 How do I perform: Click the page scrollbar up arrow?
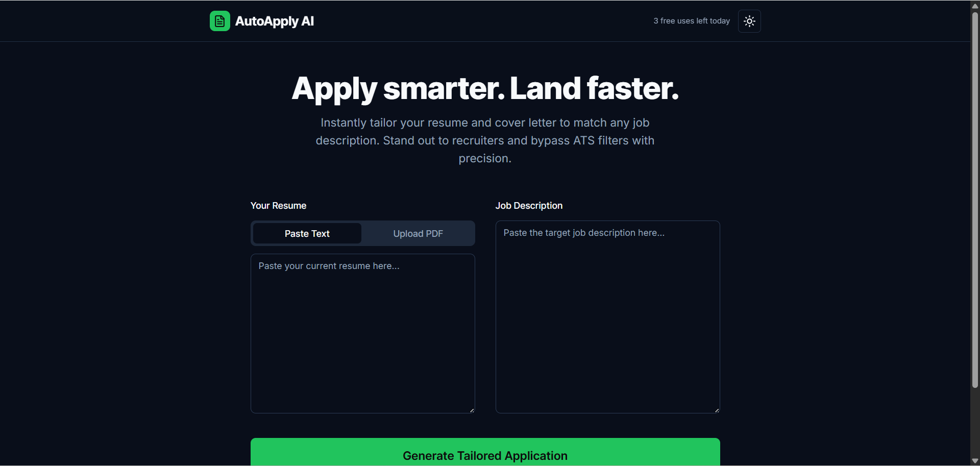click(x=975, y=6)
